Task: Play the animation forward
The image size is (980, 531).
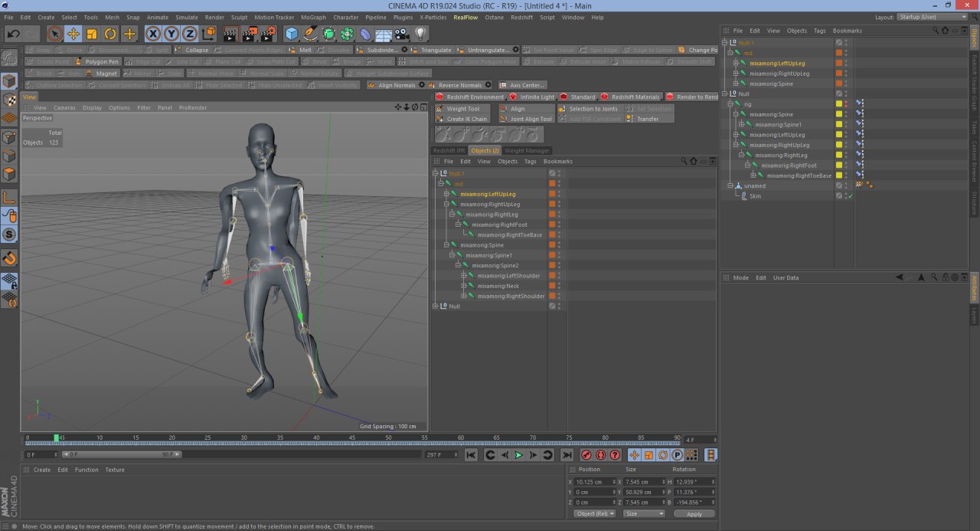Action: click(x=518, y=455)
